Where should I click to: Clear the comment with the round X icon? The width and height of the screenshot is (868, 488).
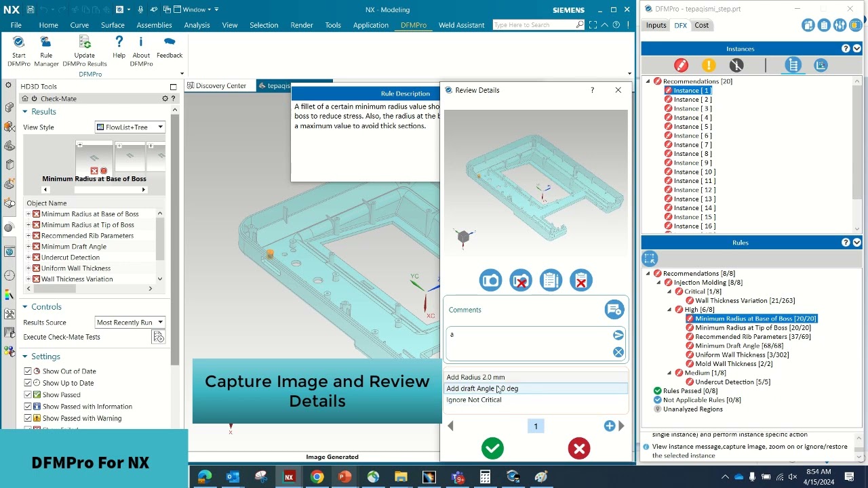pyautogui.click(x=618, y=352)
